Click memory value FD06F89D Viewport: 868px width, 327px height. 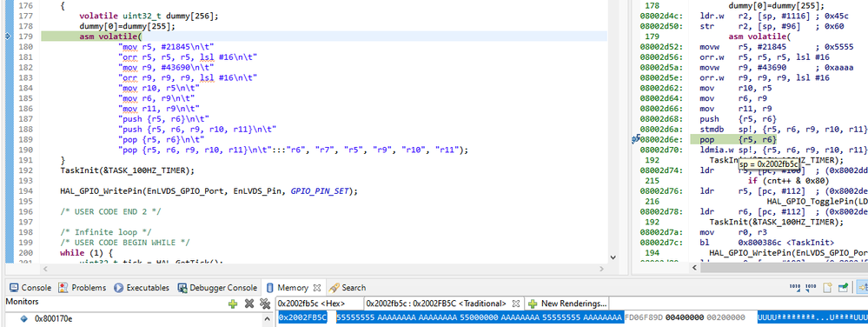(643, 317)
